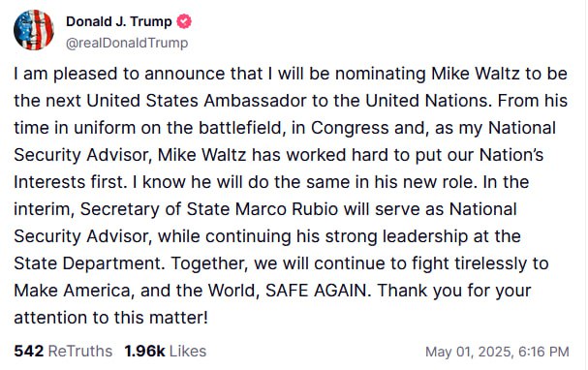The height and width of the screenshot is (370, 588).
Task: Open the May 01, 2025 timestamp
Action: [x=469, y=352]
